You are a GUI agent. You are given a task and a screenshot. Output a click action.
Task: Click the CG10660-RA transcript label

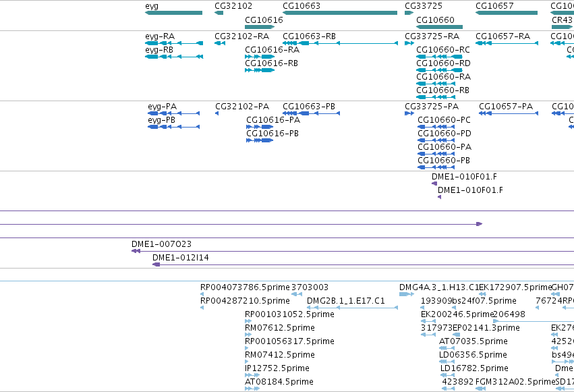(x=444, y=77)
